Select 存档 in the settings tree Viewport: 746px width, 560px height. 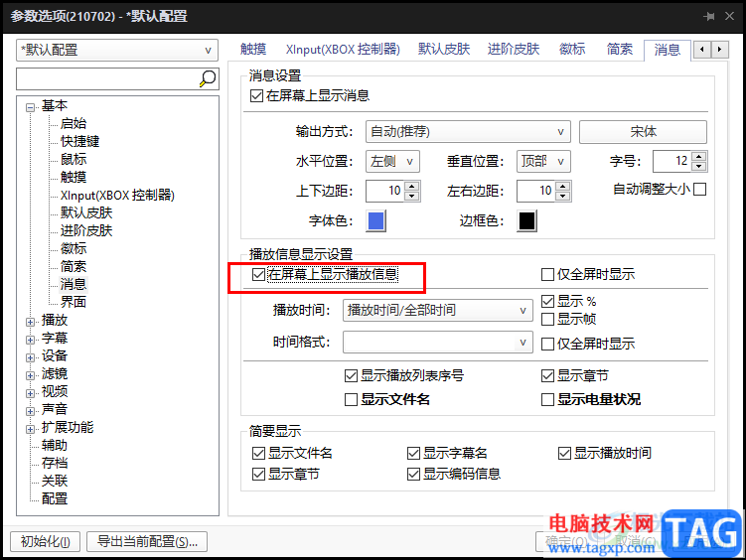(55, 463)
